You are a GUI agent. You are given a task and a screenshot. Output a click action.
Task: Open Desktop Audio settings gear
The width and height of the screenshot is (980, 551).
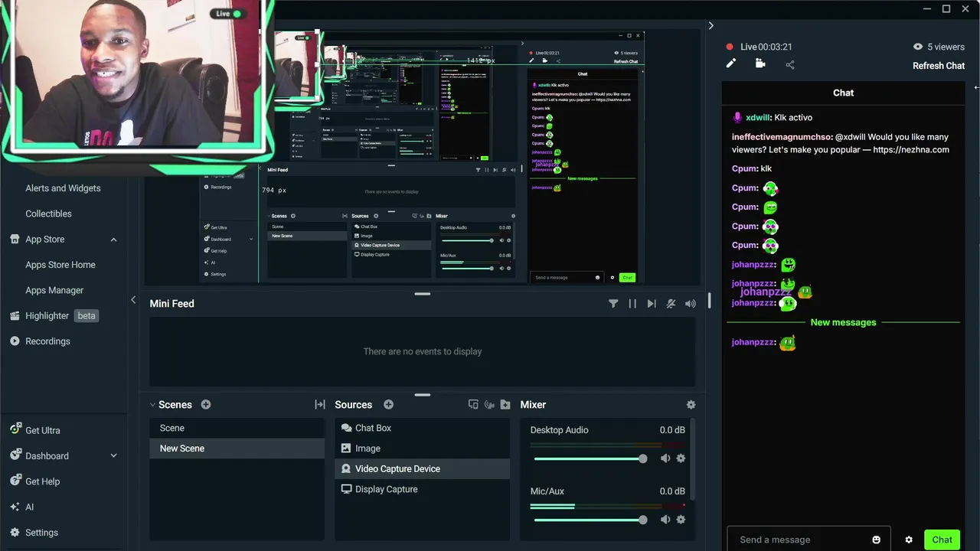point(681,458)
